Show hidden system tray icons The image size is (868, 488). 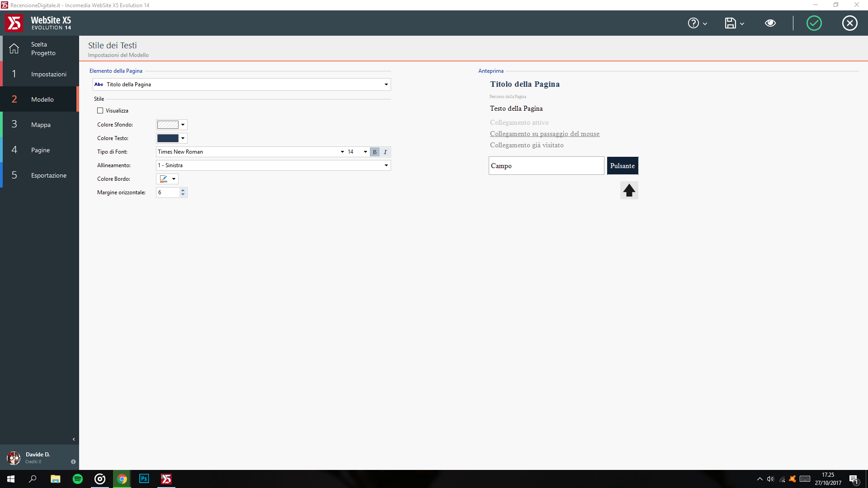(x=759, y=479)
